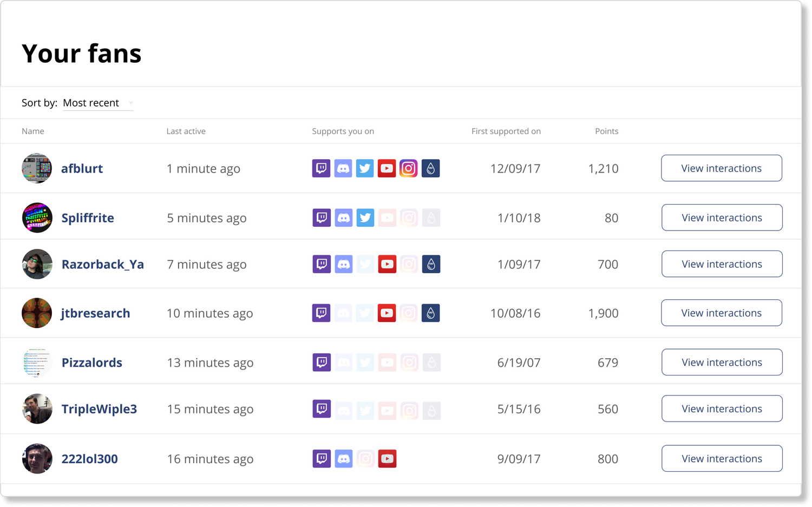
Task: Click the Twitch icon in 222lol300's row
Action: tap(322, 458)
